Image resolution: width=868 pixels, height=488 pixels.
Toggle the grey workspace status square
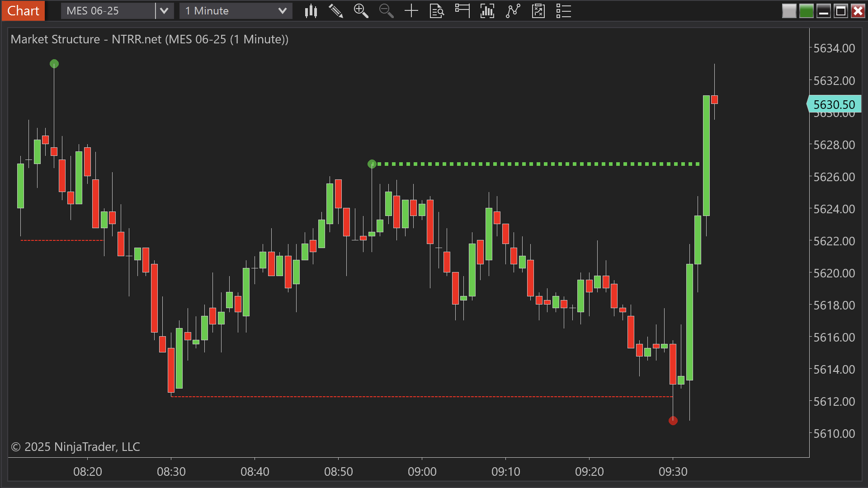coord(789,11)
